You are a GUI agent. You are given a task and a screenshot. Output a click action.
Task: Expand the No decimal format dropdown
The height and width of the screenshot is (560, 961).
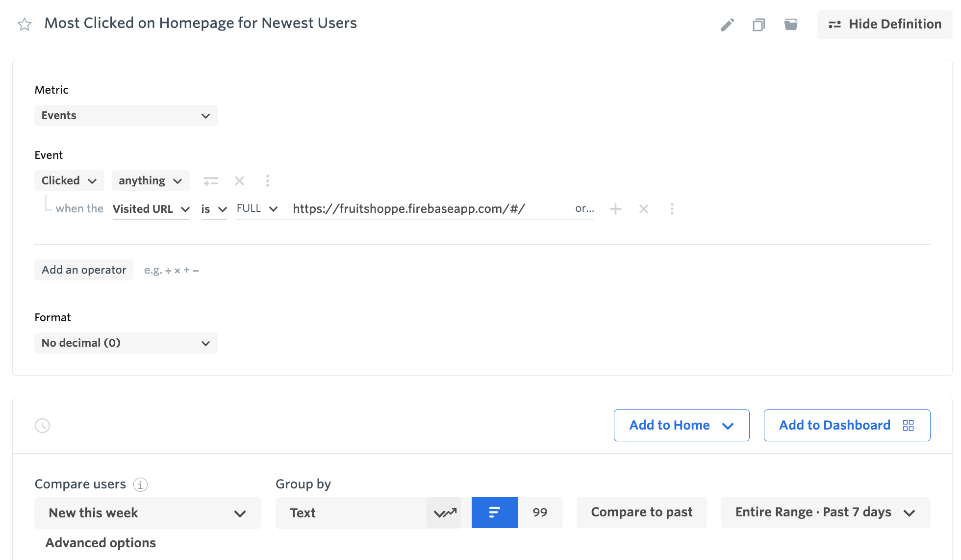coord(126,343)
